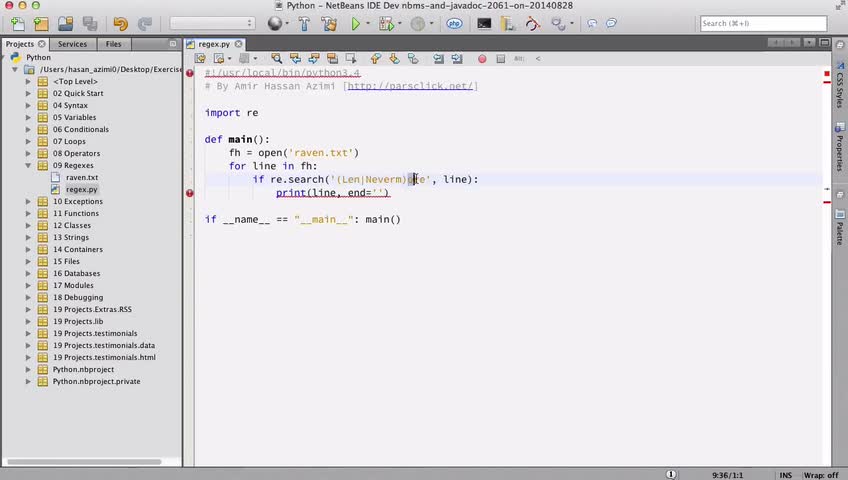This screenshot has height=480, width=848.
Task: Expand the 02 Quick Start folder
Action: [x=28, y=93]
